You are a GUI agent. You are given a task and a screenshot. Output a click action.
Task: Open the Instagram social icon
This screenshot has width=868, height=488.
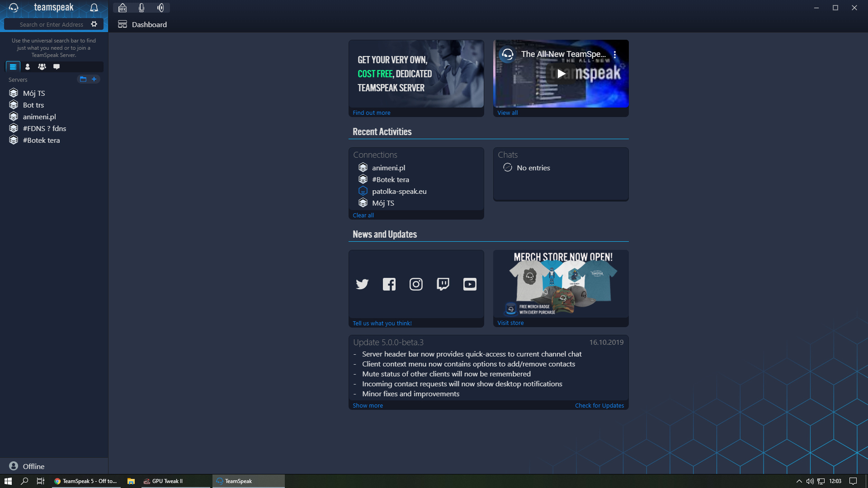pos(416,284)
